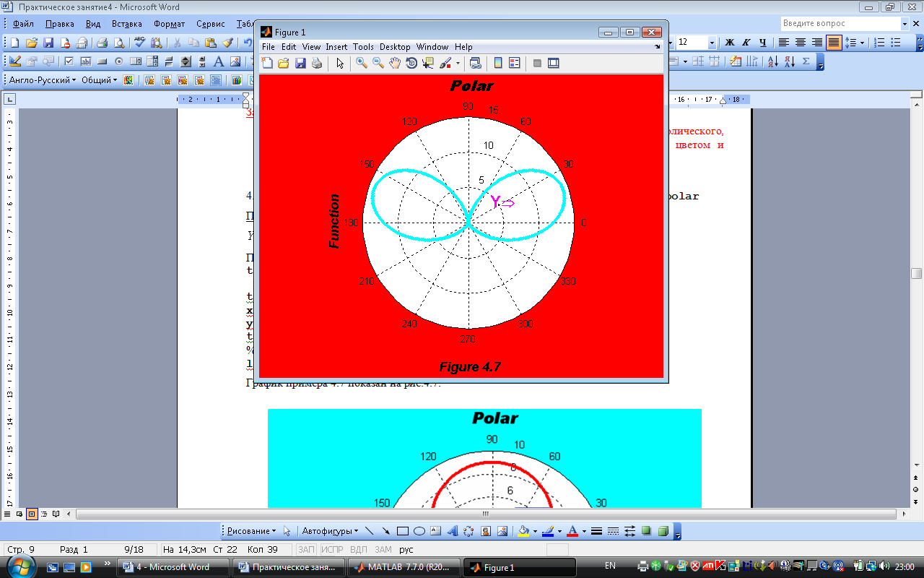Viewport: 924px width, 578px height.
Task: Toggle underline (Ч) formatting
Action: point(763,43)
